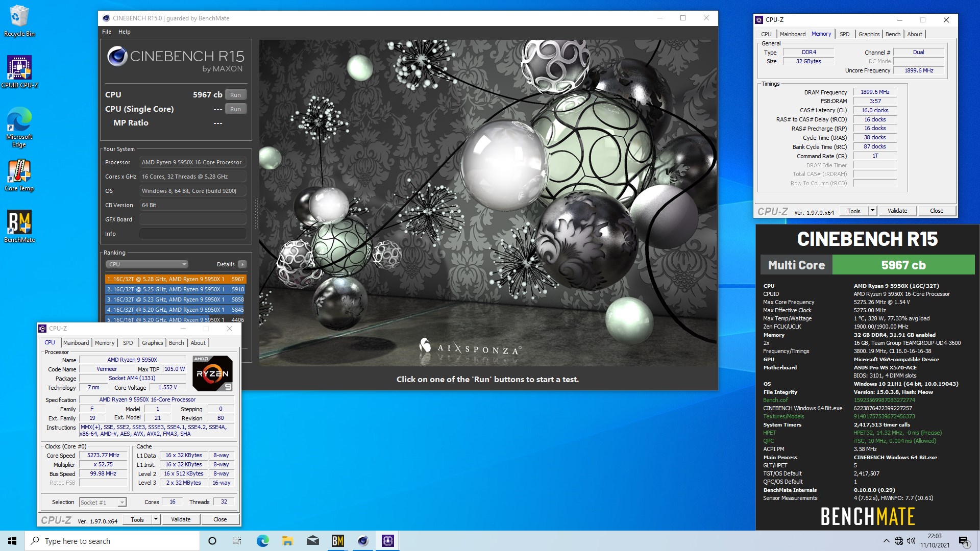Open the Help menu in Cinebench

tap(124, 32)
